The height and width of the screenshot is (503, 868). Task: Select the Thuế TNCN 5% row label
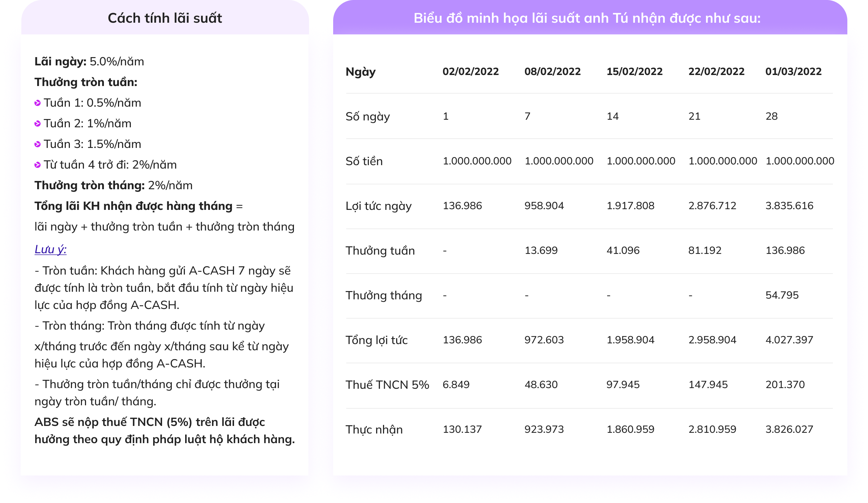pos(387,385)
